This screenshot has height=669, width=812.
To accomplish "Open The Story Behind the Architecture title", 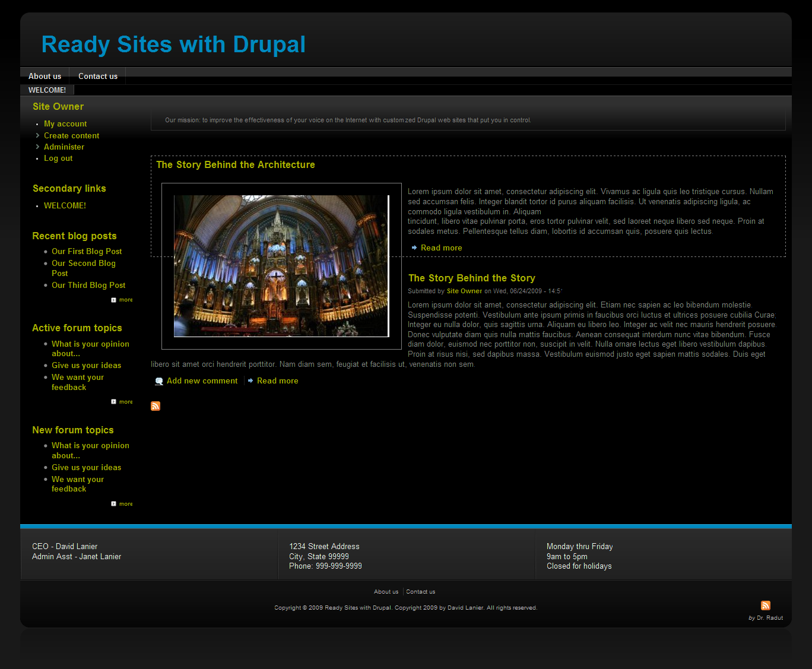I will 236,164.
